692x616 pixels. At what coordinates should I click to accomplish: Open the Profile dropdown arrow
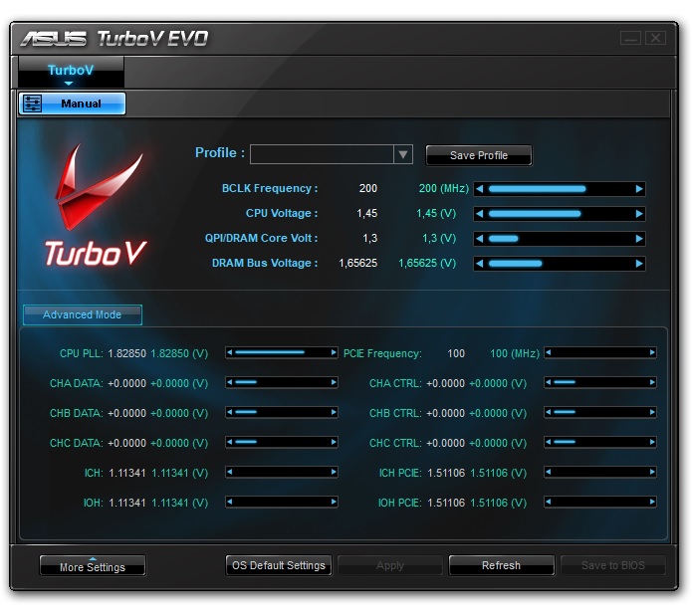point(403,155)
